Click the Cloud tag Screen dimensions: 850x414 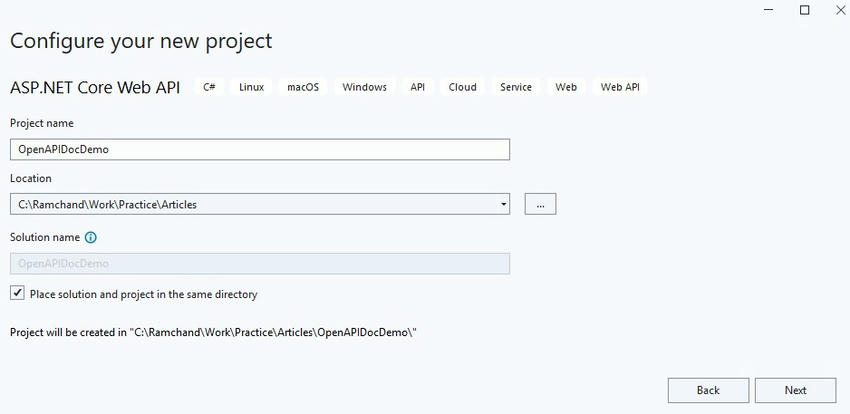(462, 87)
